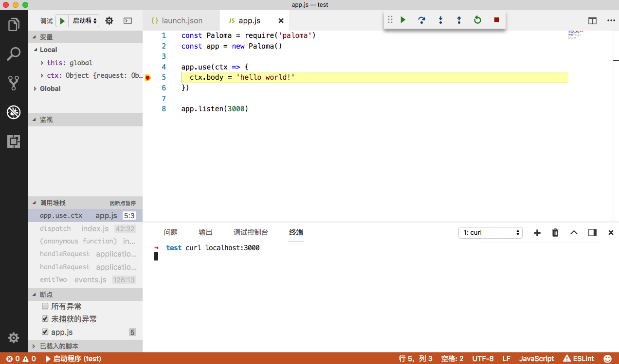Expand the ctx Object variable

42,75
